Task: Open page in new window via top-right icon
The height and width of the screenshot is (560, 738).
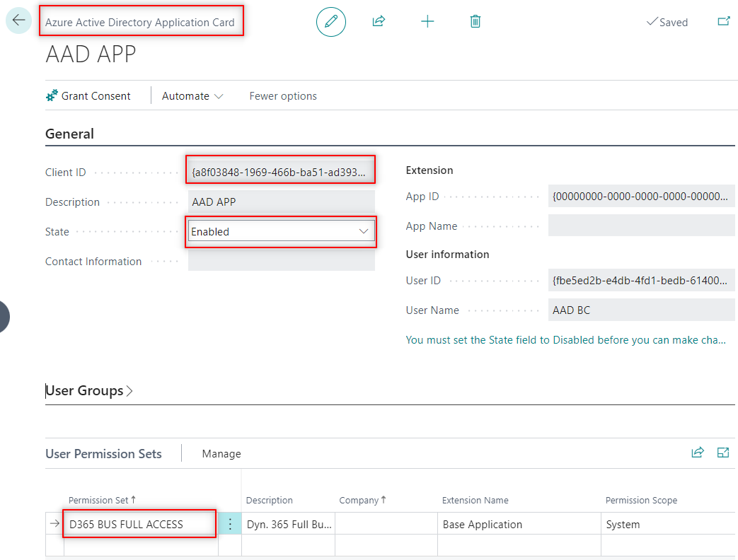Action: [x=724, y=21]
